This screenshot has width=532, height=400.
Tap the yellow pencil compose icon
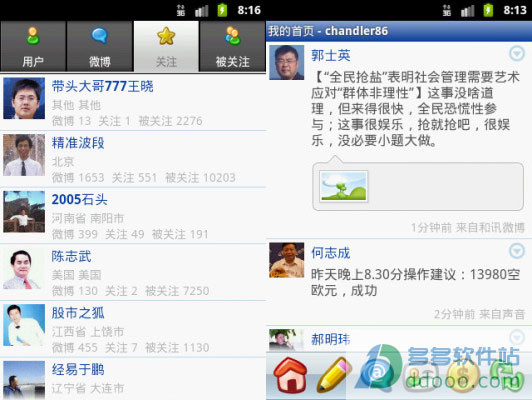pyautogui.click(x=334, y=376)
